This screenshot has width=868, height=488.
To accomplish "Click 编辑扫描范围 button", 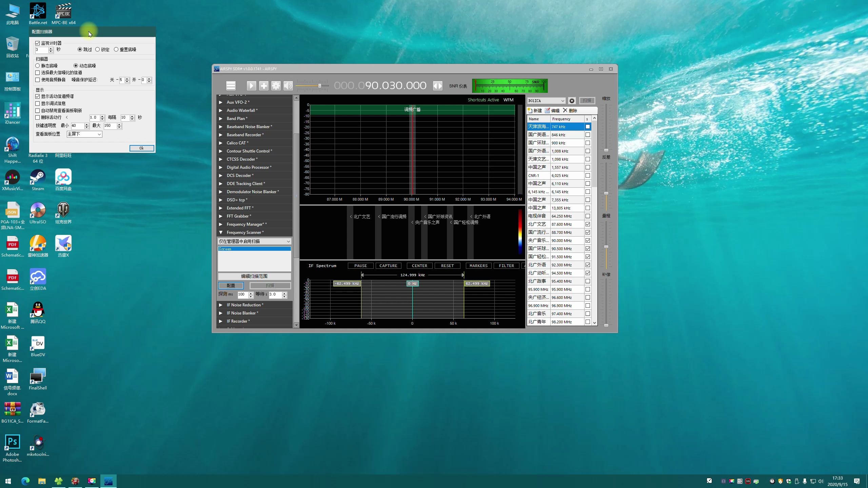I will (254, 276).
